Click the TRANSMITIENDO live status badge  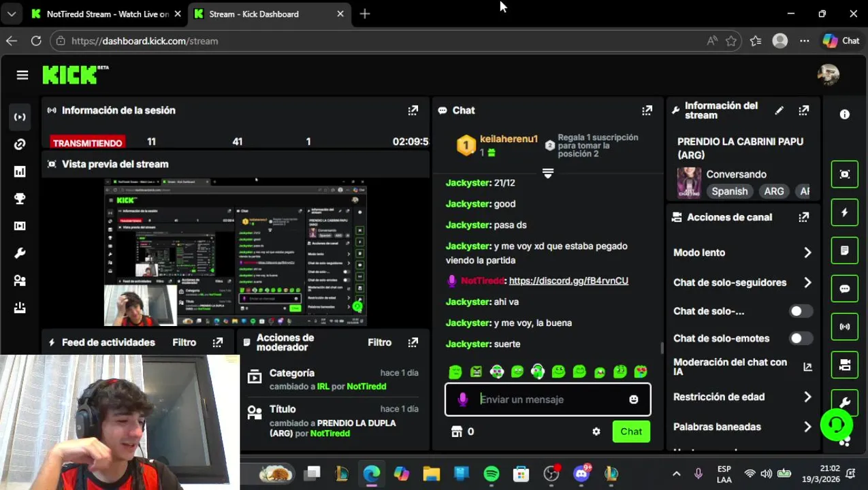[x=87, y=142]
